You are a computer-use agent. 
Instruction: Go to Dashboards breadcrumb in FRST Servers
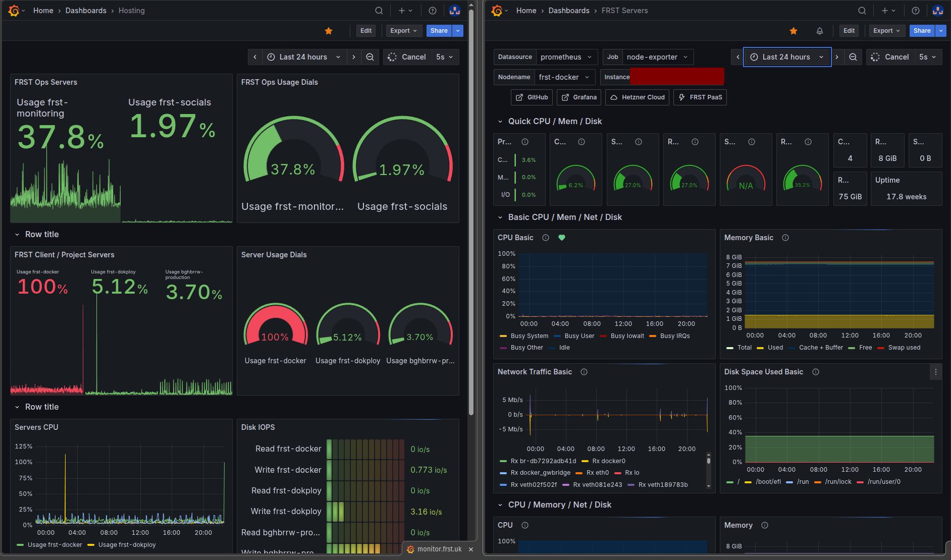click(x=569, y=11)
